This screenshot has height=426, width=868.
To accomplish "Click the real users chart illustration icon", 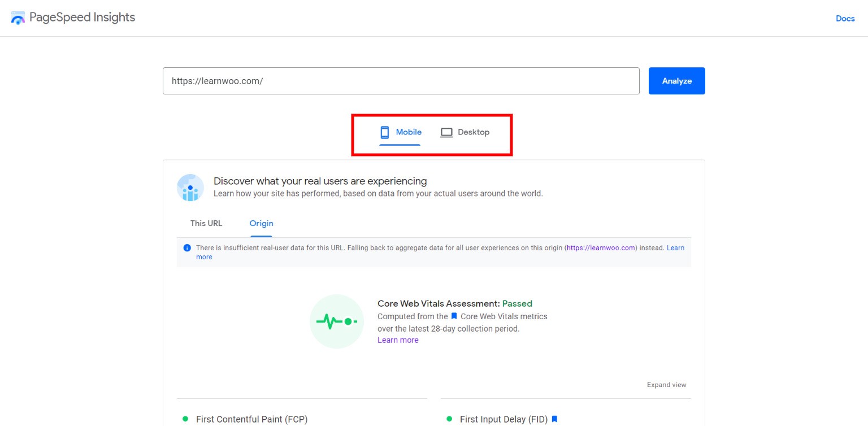I will point(190,188).
